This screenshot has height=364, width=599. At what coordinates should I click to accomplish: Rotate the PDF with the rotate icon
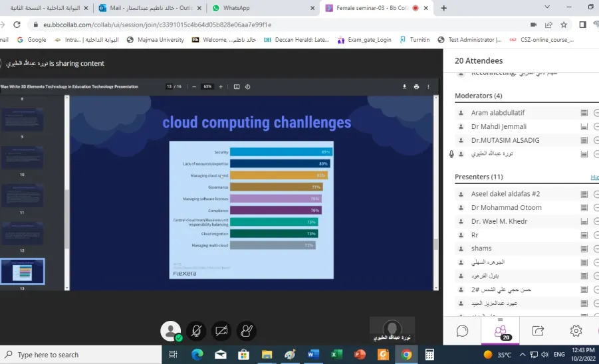click(x=247, y=86)
